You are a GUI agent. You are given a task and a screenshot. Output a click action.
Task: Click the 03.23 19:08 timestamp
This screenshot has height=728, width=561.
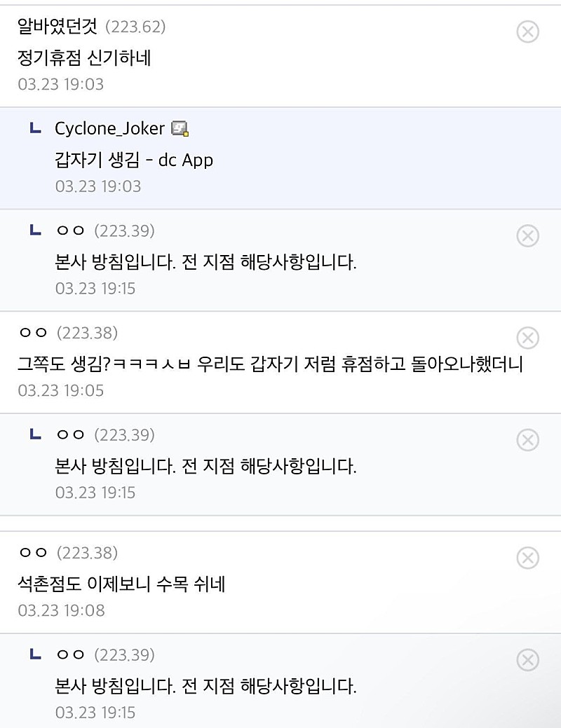point(61,610)
